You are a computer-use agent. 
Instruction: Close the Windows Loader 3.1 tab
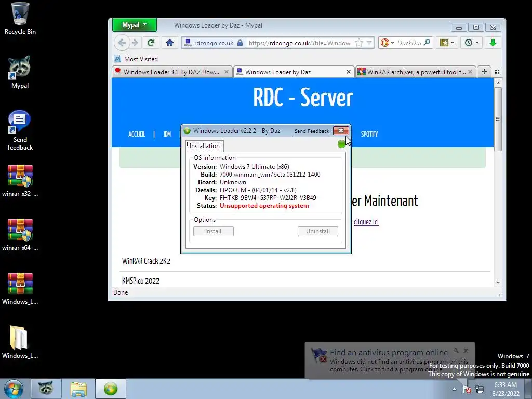click(x=227, y=72)
